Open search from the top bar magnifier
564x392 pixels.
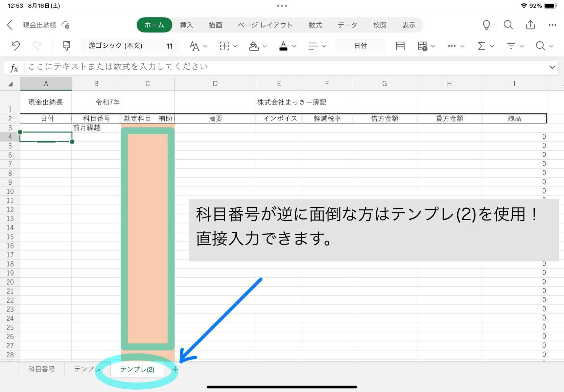(x=508, y=25)
